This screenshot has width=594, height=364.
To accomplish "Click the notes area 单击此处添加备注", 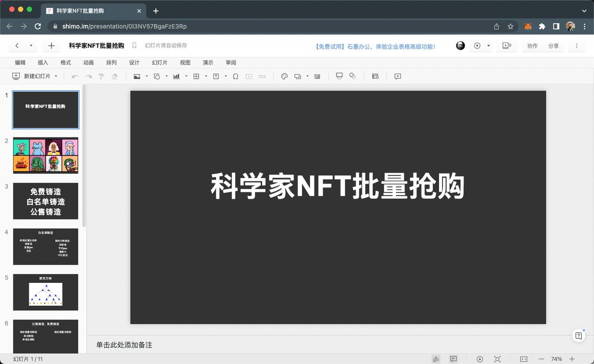I will [124, 345].
